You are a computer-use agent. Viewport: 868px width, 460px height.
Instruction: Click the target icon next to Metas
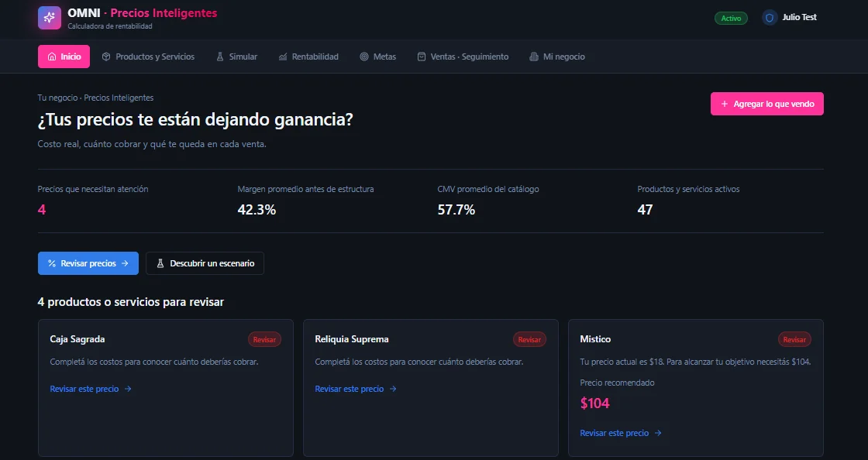pos(364,57)
